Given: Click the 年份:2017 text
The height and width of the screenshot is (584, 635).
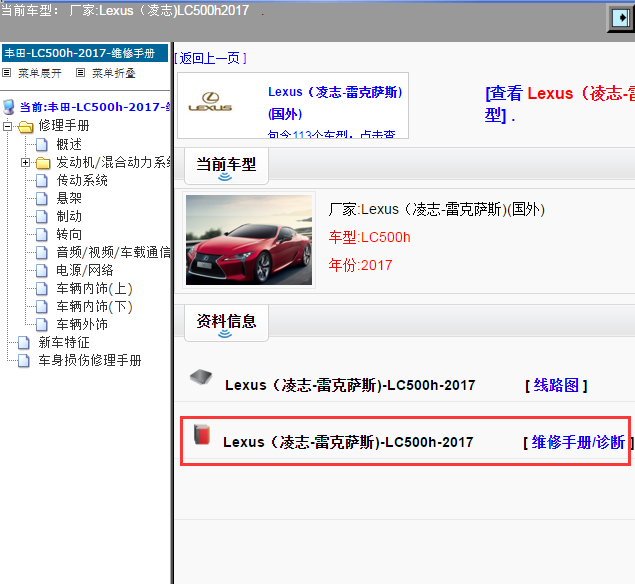Looking at the screenshot, I should pyautogui.click(x=360, y=265).
